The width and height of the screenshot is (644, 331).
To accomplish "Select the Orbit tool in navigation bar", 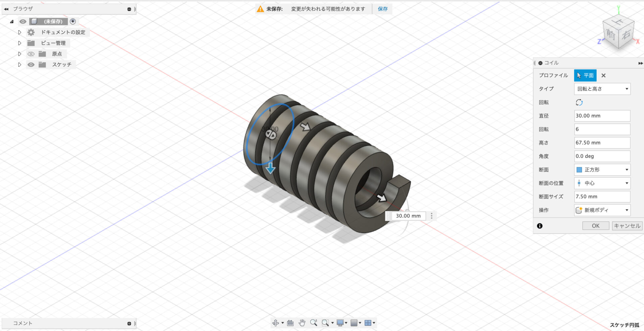I will coord(275,323).
